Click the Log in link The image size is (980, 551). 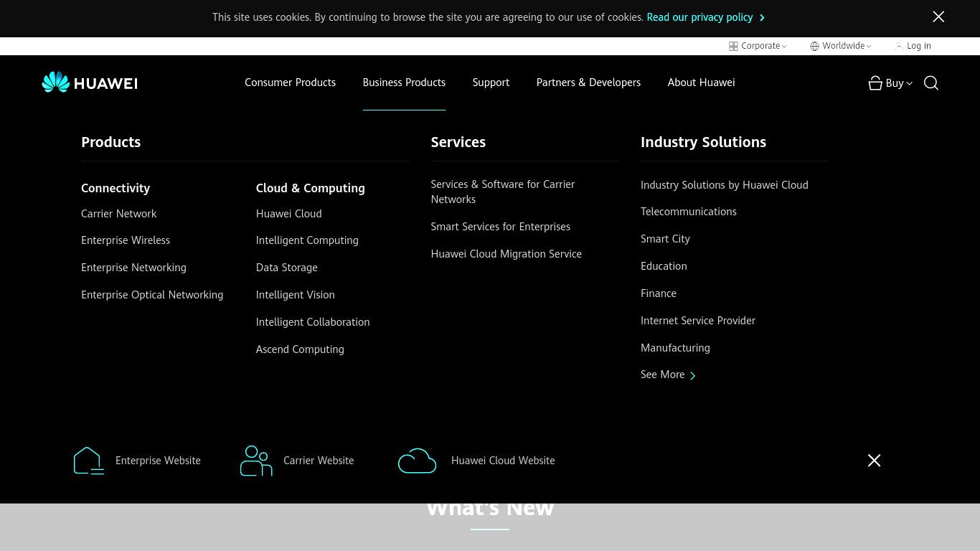pyautogui.click(x=918, y=46)
